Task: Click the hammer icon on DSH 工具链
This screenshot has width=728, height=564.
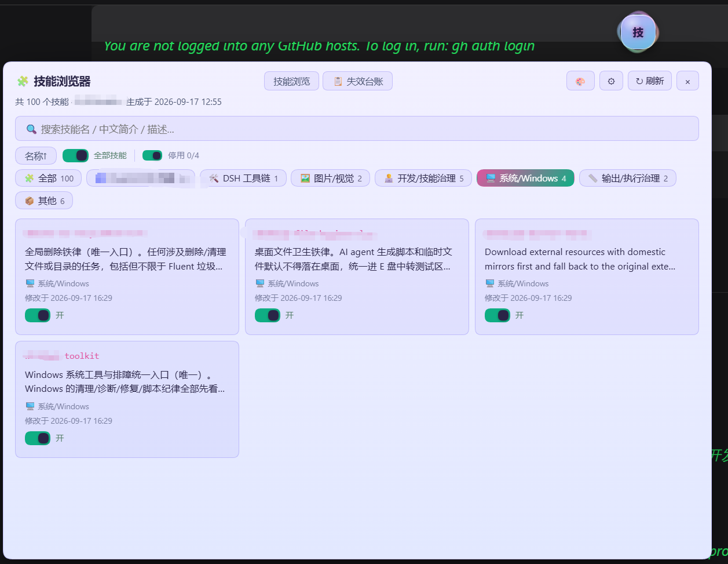Action: [214, 179]
